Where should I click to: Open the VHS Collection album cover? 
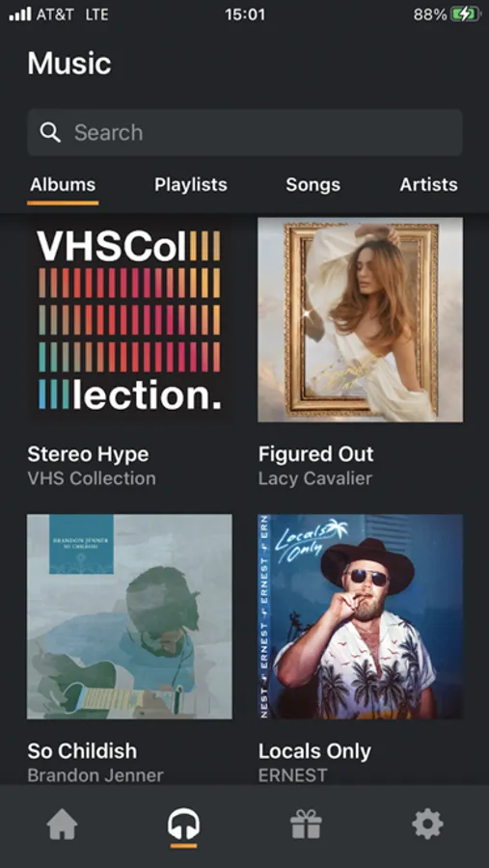click(x=129, y=319)
